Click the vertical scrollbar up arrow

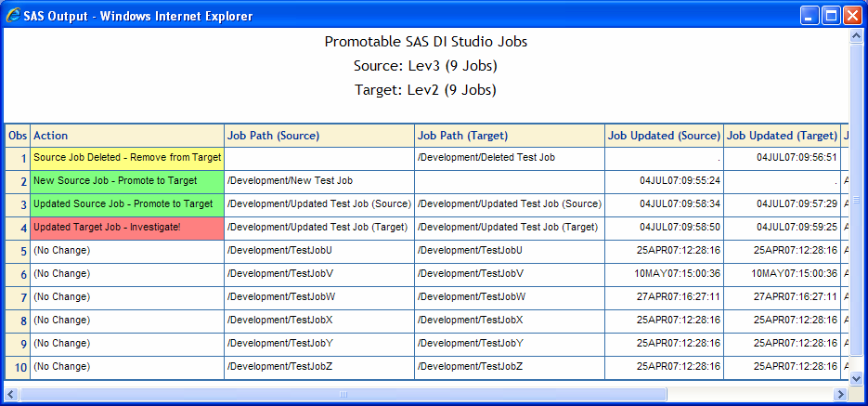click(x=856, y=35)
